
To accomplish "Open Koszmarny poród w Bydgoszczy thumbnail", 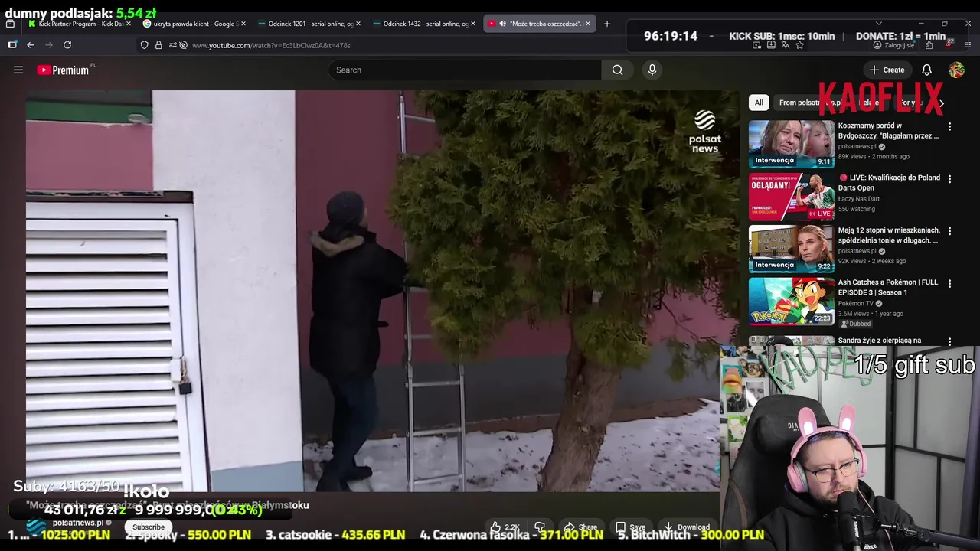I will pos(792,144).
